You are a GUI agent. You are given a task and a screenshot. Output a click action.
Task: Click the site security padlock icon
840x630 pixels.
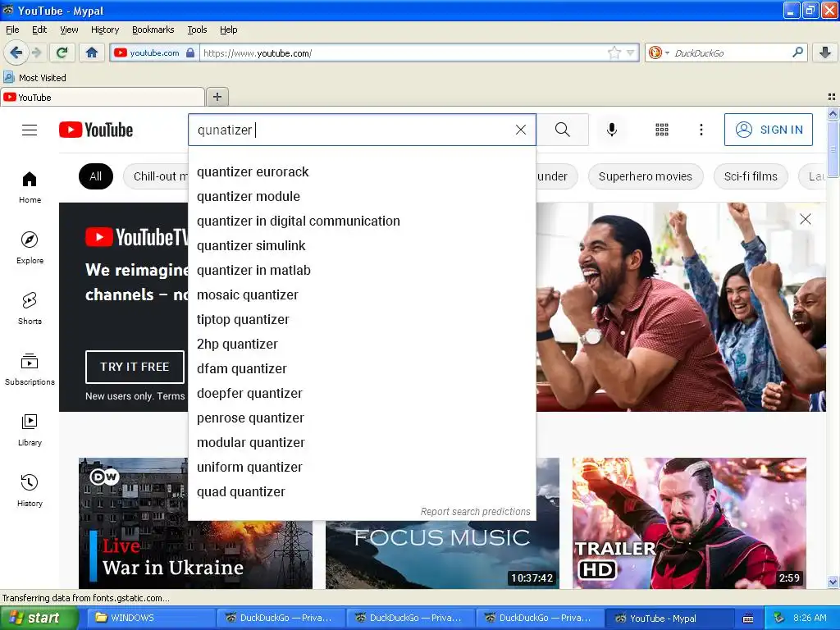190,52
